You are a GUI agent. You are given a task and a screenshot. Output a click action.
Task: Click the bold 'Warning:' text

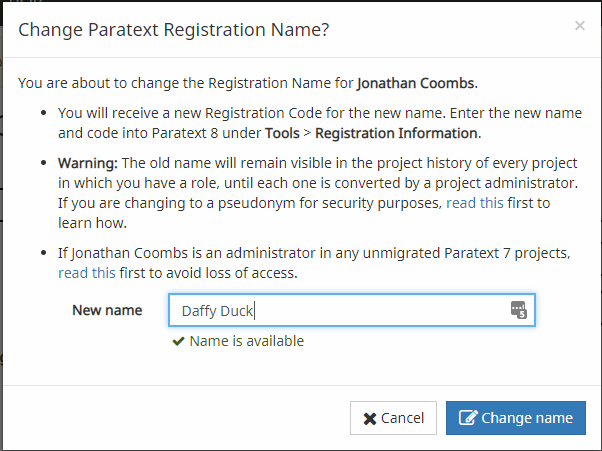tap(88, 163)
